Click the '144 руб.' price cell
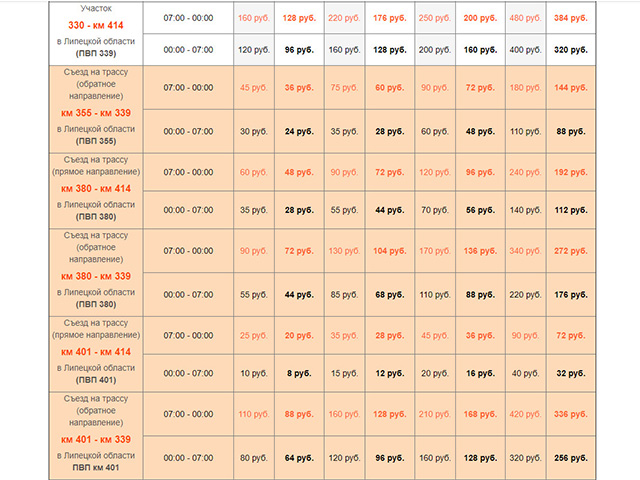640x480 pixels. coord(571,88)
